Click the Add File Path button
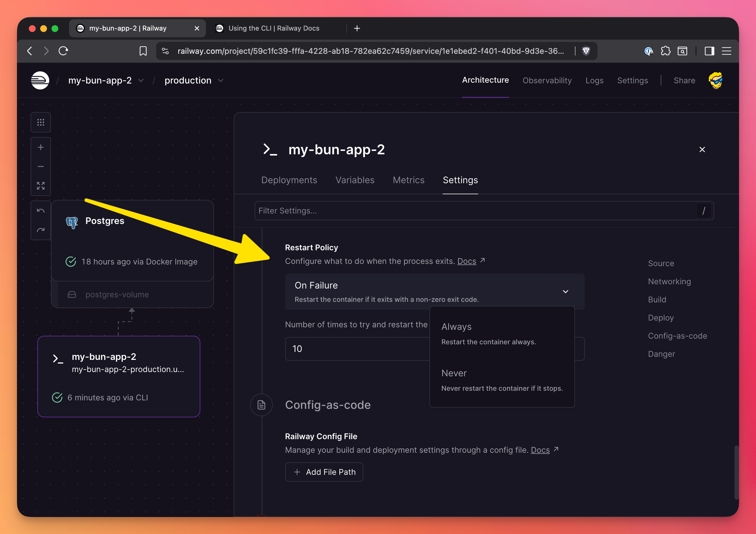 324,472
